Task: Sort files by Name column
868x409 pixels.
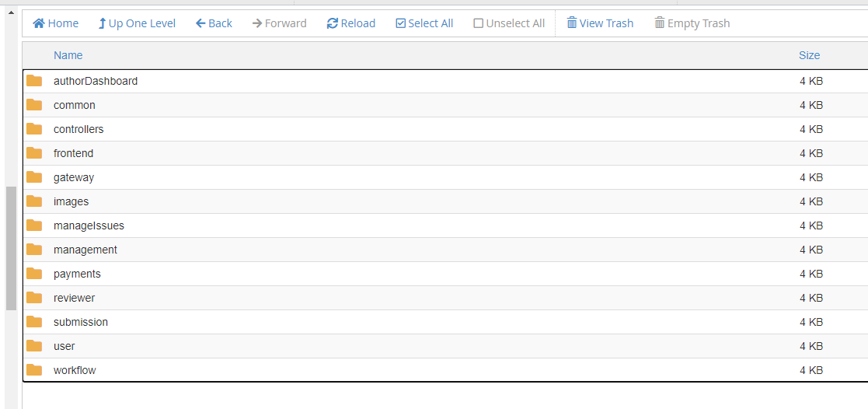Action: point(68,55)
